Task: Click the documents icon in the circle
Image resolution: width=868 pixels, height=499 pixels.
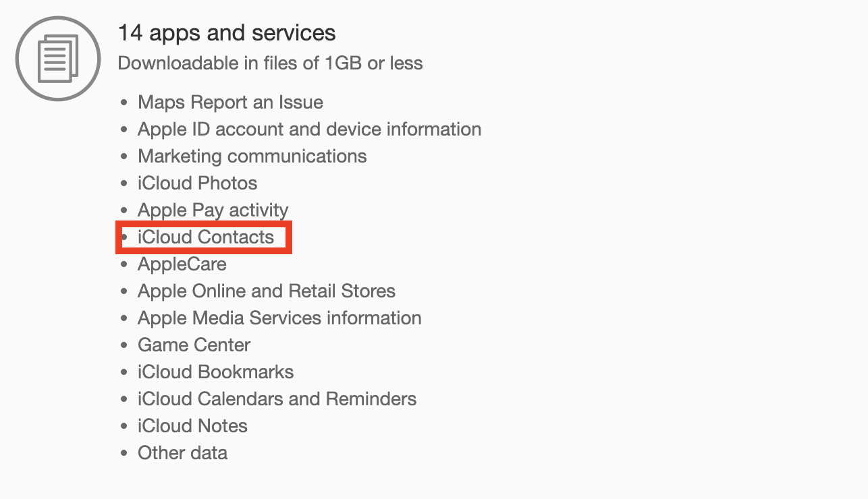Action: (x=58, y=59)
